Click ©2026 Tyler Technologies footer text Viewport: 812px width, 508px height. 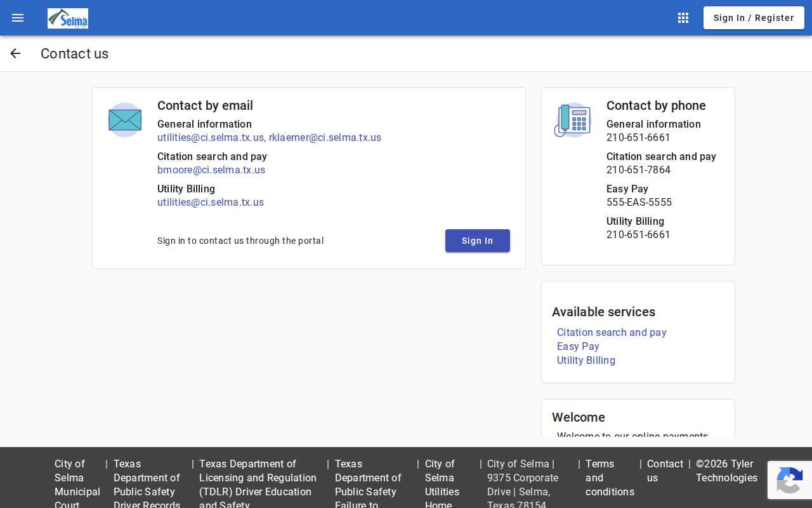(726, 471)
